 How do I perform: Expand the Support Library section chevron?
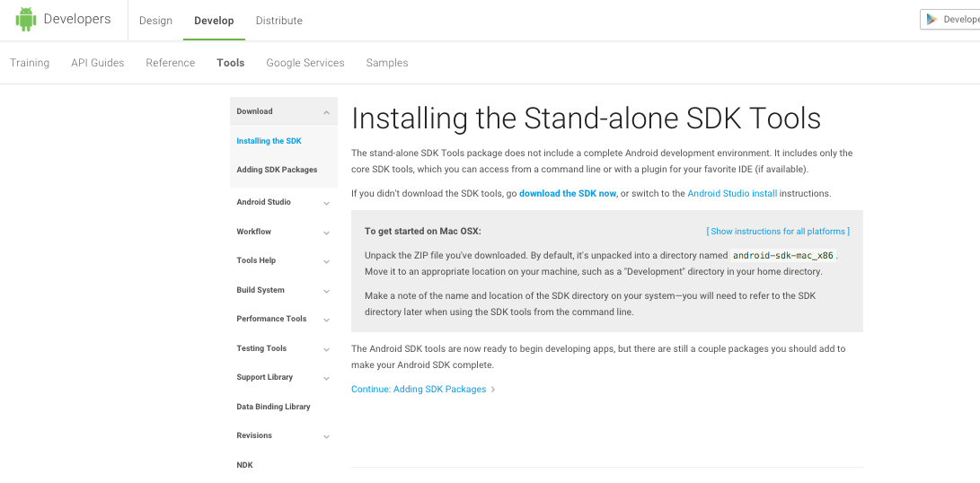point(326,379)
